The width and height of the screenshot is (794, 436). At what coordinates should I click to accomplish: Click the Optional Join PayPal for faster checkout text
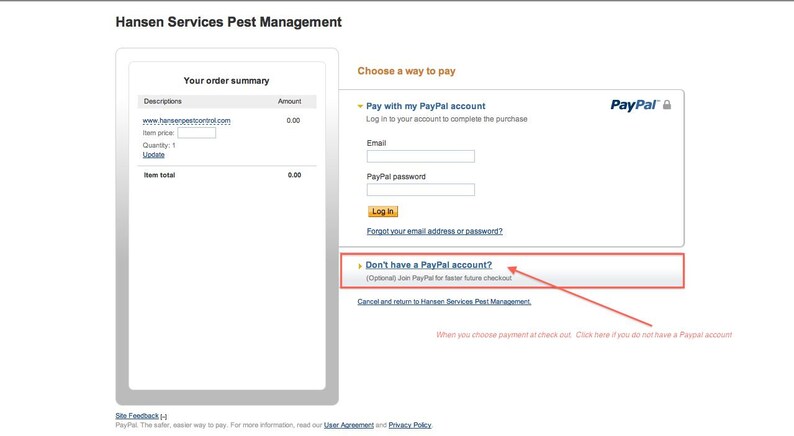tap(439, 278)
